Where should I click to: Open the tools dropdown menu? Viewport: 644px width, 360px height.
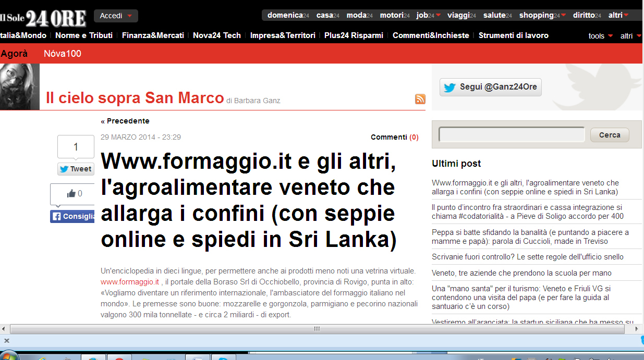click(x=600, y=36)
